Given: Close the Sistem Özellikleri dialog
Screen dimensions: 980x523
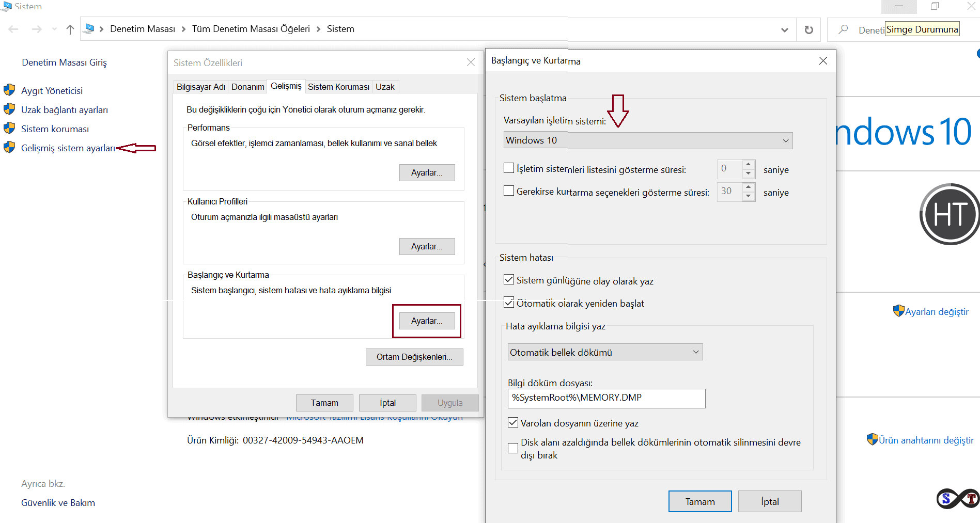Looking at the screenshot, I should pos(471,62).
